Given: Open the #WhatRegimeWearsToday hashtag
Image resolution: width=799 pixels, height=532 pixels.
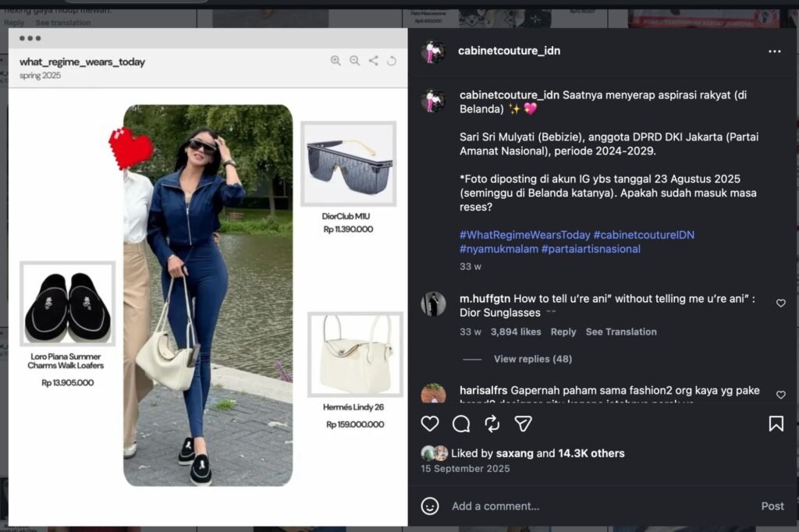Looking at the screenshot, I should [524, 235].
